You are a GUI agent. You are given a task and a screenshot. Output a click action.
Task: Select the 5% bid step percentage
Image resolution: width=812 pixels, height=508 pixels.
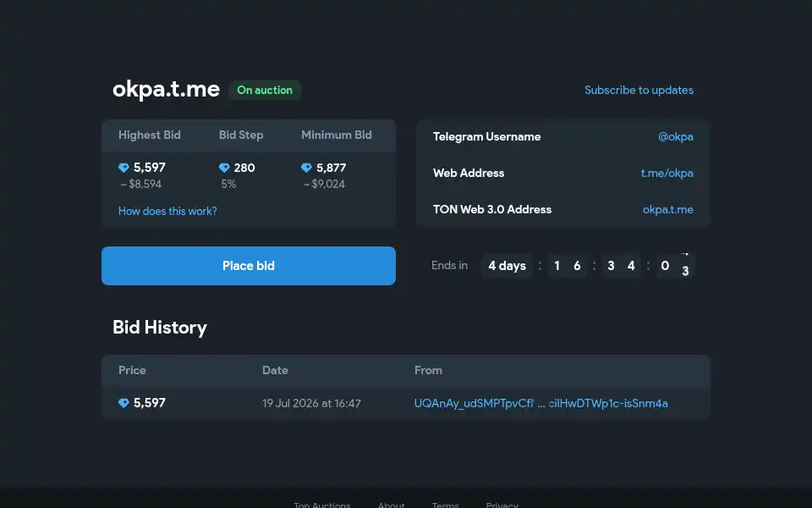(228, 184)
